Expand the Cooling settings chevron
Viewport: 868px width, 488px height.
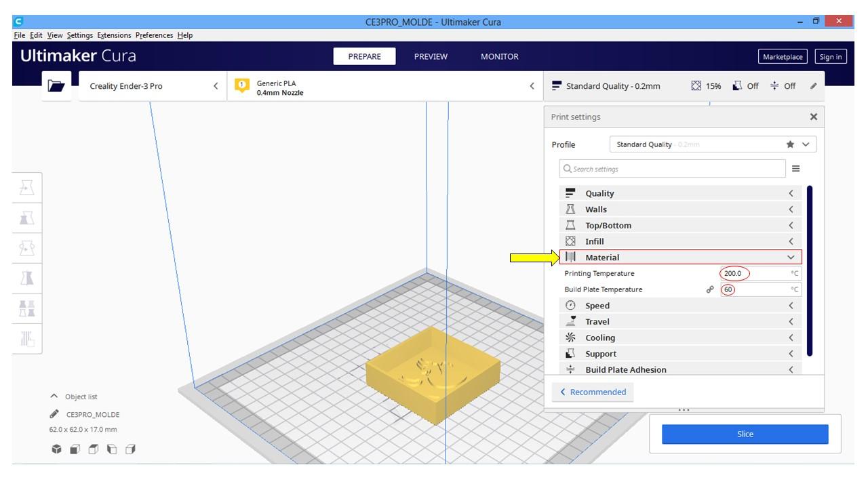coord(791,338)
